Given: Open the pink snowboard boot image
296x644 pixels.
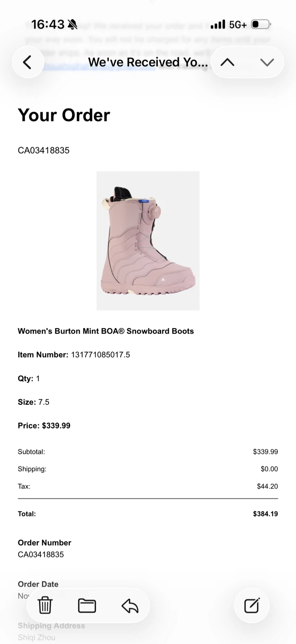Looking at the screenshot, I should 148,241.
